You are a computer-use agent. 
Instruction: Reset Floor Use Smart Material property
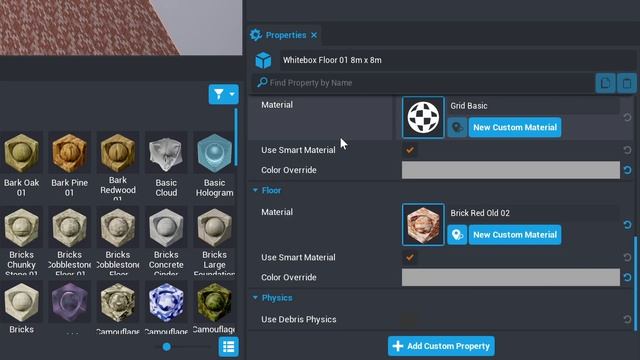pos(627,258)
